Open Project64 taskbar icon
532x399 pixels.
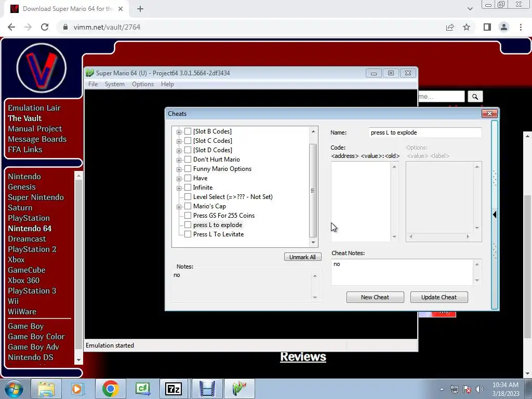[239, 389]
